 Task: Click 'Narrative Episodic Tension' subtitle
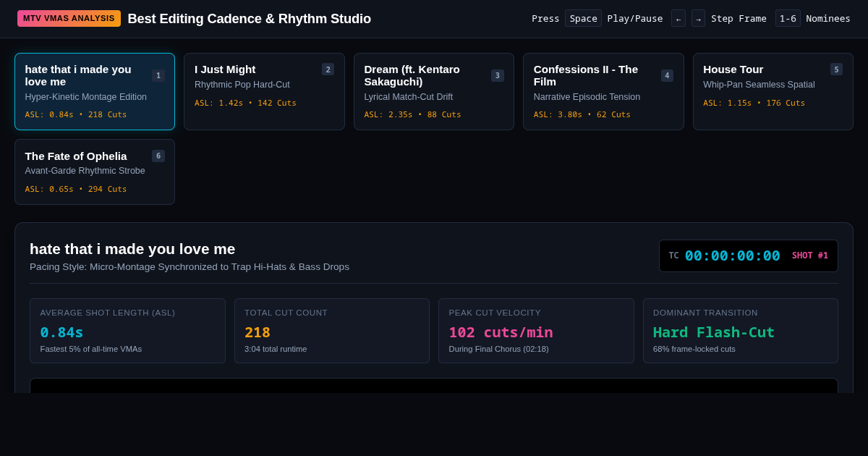pyautogui.click(x=587, y=97)
